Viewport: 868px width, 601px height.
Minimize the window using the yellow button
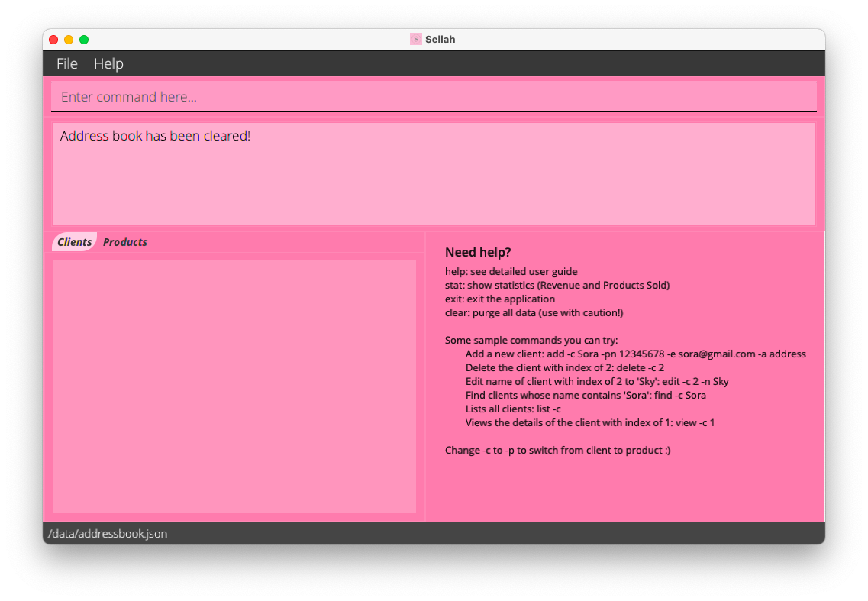[69, 40]
